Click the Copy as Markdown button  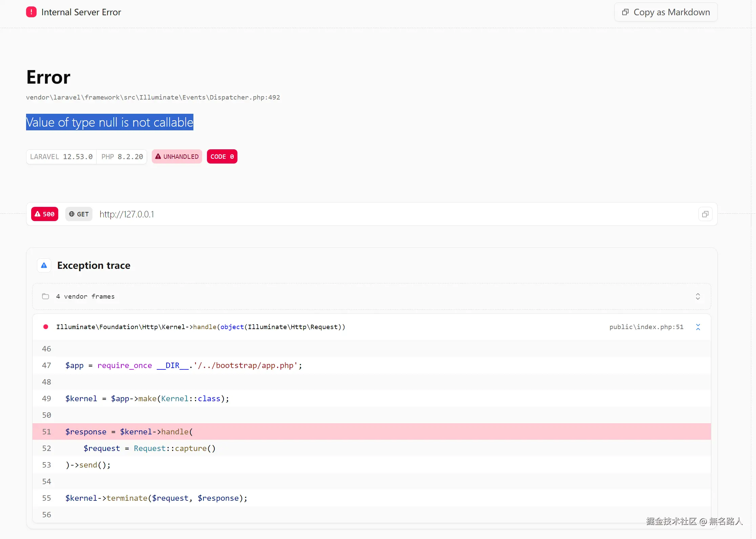pyautogui.click(x=666, y=12)
